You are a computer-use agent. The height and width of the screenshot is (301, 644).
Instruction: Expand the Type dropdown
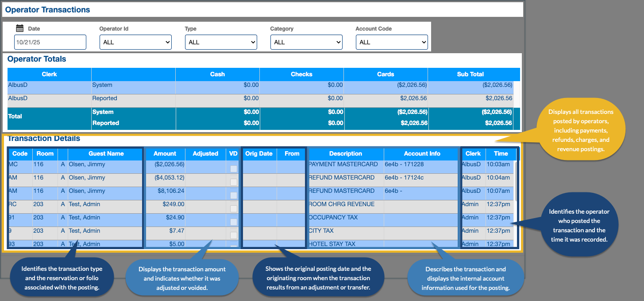click(220, 42)
